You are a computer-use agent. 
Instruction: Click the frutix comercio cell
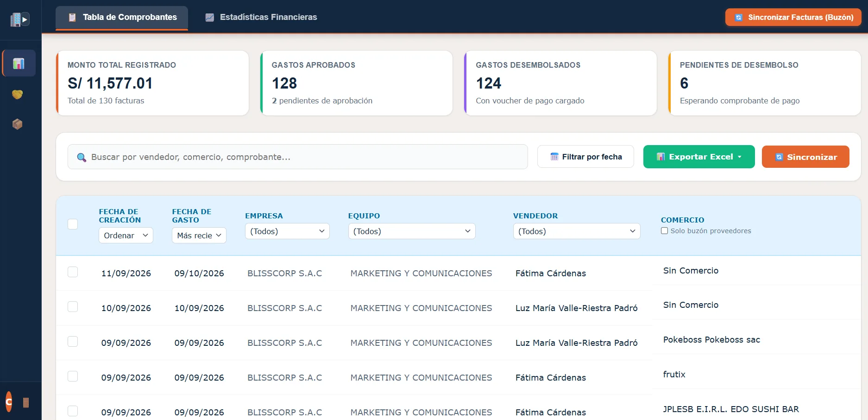coord(674,375)
